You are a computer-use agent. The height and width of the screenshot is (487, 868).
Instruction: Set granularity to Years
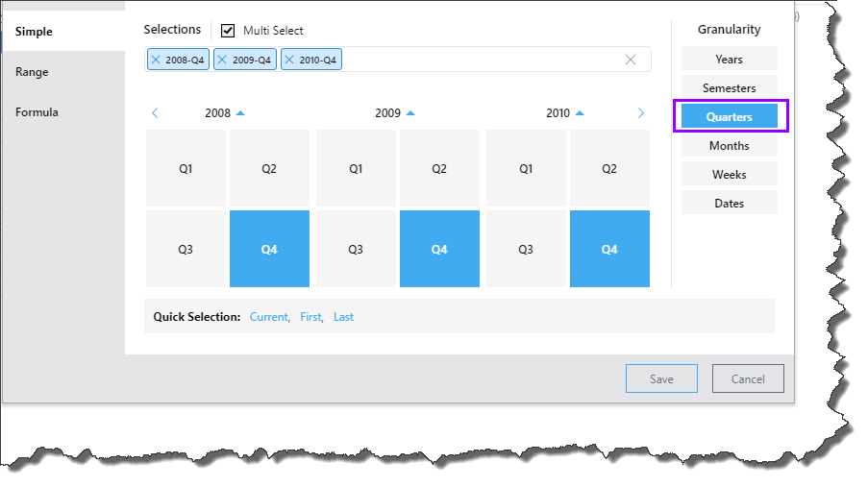coord(729,60)
